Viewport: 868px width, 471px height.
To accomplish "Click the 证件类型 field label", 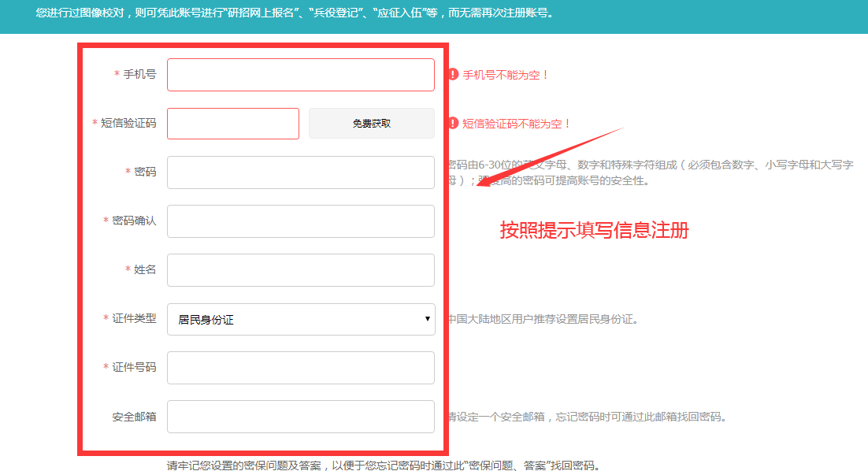I will click(x=134, y=318).
